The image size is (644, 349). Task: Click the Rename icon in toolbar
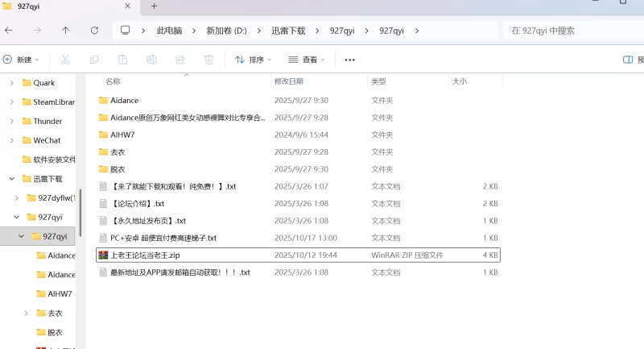[x=151, y=60]
